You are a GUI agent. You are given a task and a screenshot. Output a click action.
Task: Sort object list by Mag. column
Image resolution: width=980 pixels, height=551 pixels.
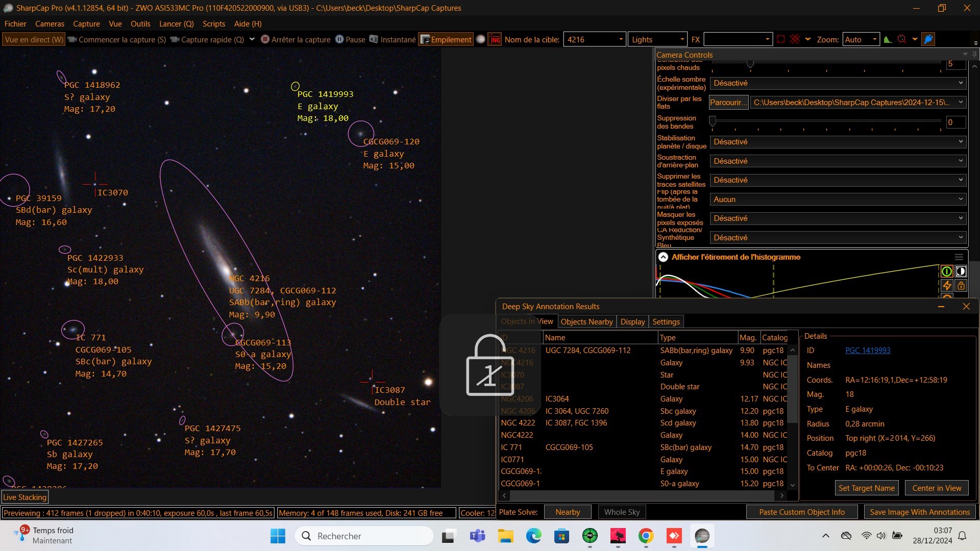(x=748, y=338)
